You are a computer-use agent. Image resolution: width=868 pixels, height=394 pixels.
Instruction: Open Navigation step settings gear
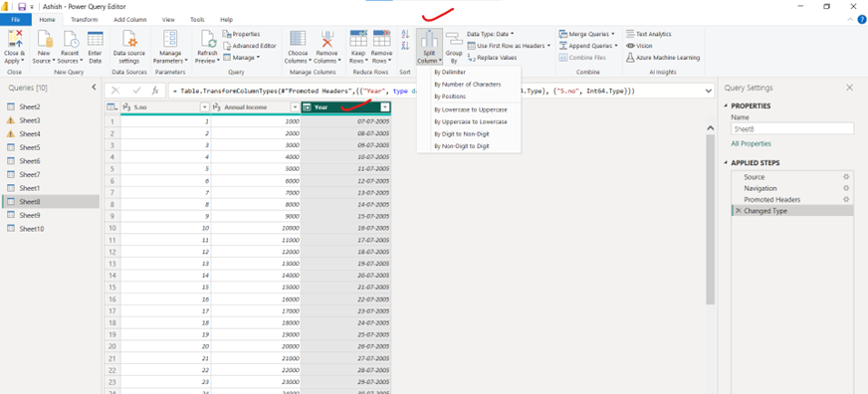tap(845, 188)
